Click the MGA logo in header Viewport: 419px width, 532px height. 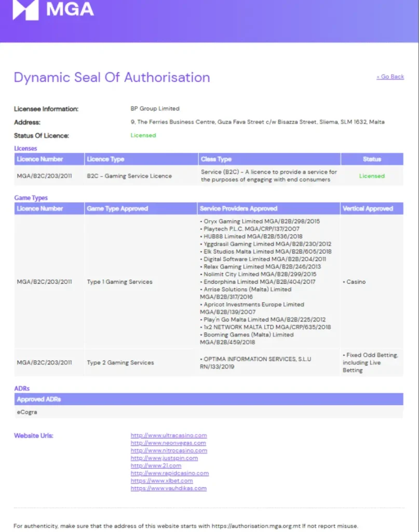tap(53, 10)
